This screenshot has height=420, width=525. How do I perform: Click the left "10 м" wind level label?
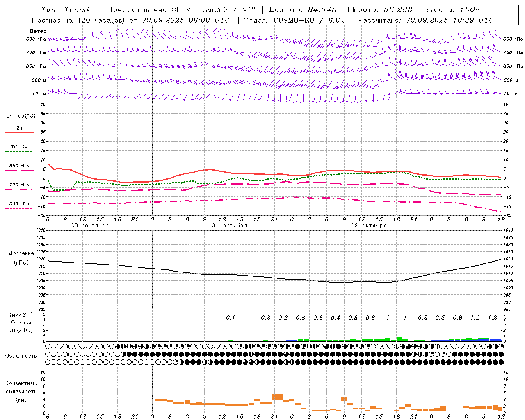[39, 94]
